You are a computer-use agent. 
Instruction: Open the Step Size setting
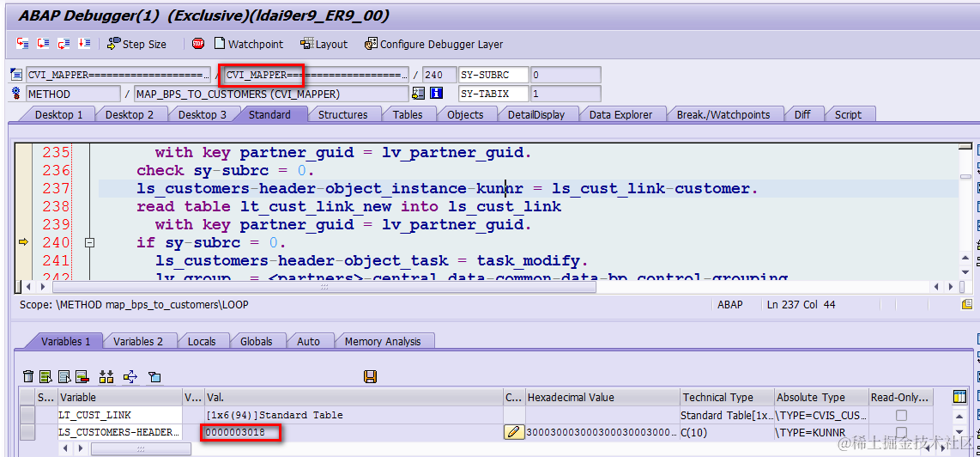(x=137, y=44)
